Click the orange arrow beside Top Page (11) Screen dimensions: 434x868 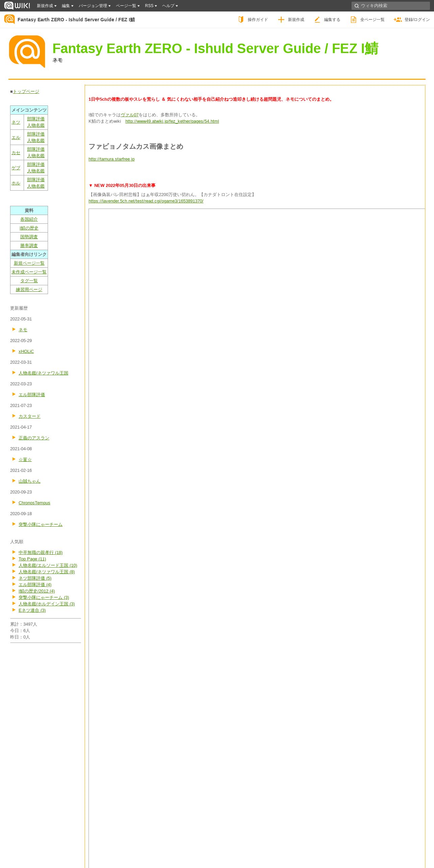click(14, 558)
